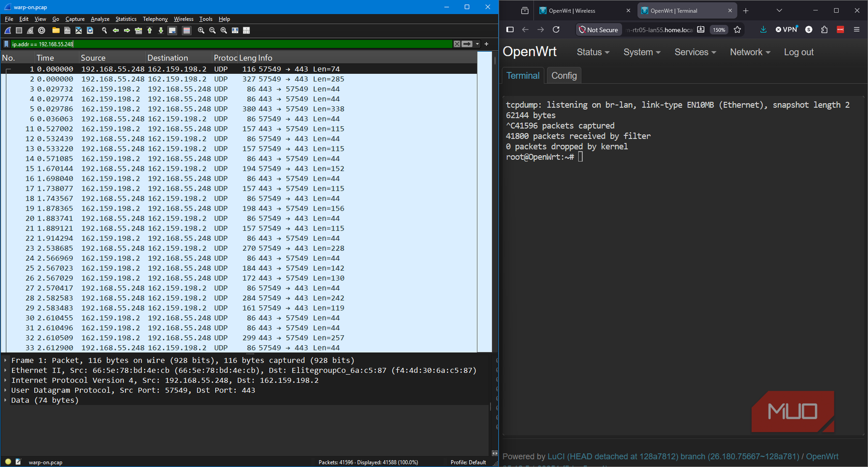Open the Capture menu
The image size is (868, 467).
pyautogui.click(x=75, y=19)
